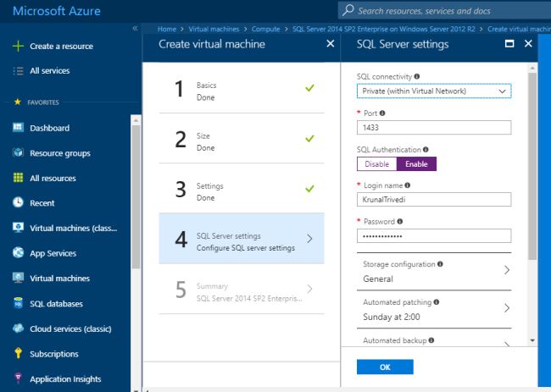Click the OK button
Image resolution: width=551 pixels, height=392 pixels.
(x=385, y=367)
